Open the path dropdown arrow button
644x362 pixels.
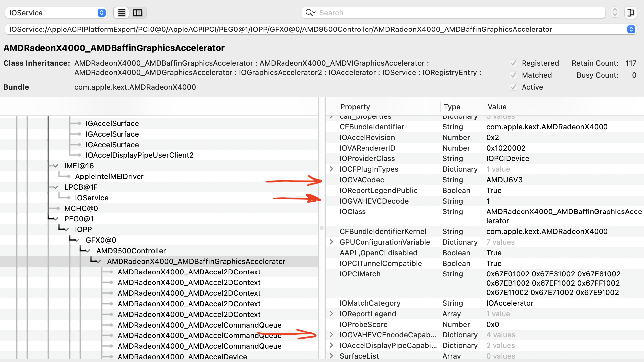coord(631,29)
